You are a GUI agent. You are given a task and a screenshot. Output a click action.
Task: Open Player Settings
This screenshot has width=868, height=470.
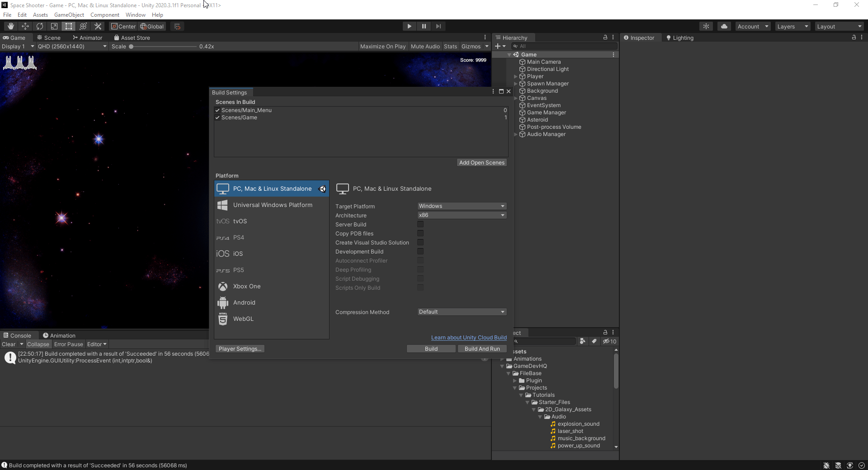click(x=240, y=349)
